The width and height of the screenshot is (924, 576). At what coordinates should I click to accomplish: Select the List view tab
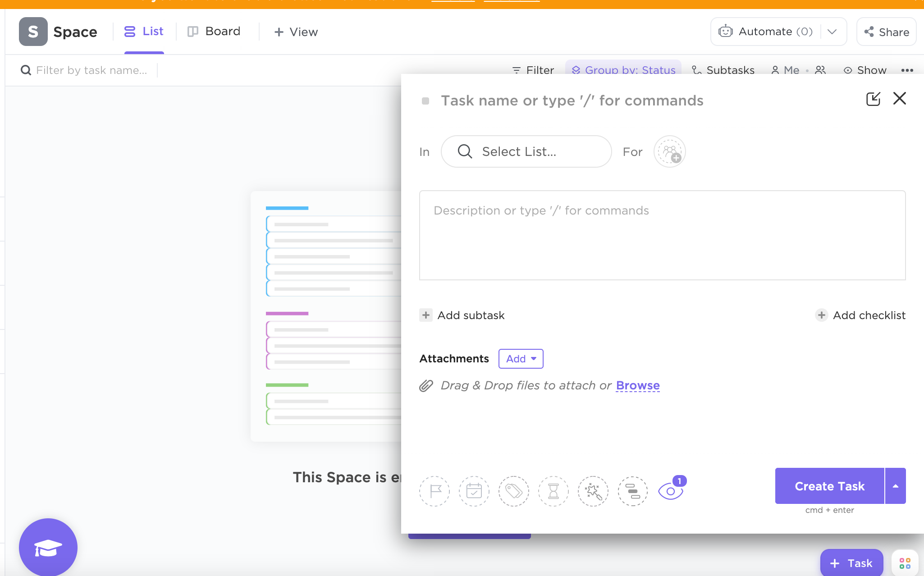[x=144, y=32]
